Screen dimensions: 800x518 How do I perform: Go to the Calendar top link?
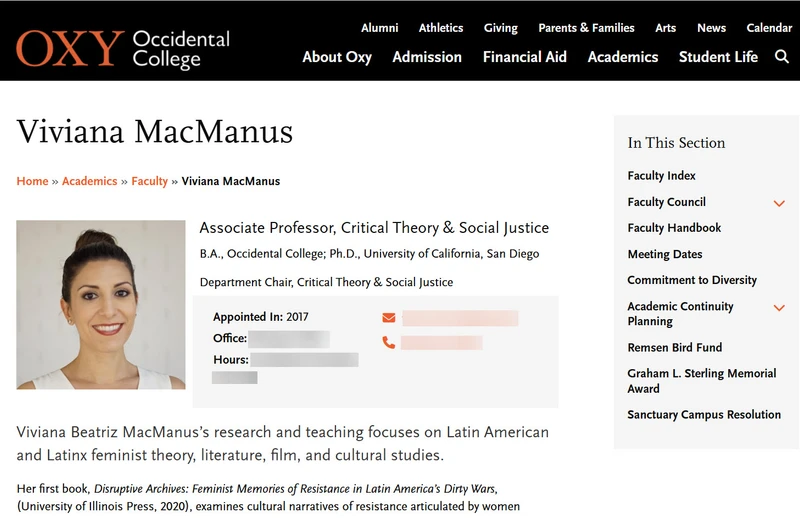tap(769, 28)
